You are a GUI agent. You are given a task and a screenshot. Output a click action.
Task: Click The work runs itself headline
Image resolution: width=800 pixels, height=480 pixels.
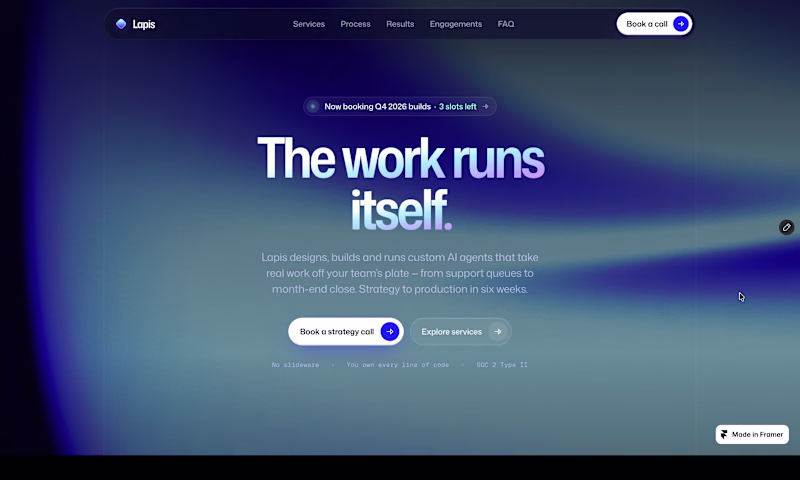[x=401, y=184]
